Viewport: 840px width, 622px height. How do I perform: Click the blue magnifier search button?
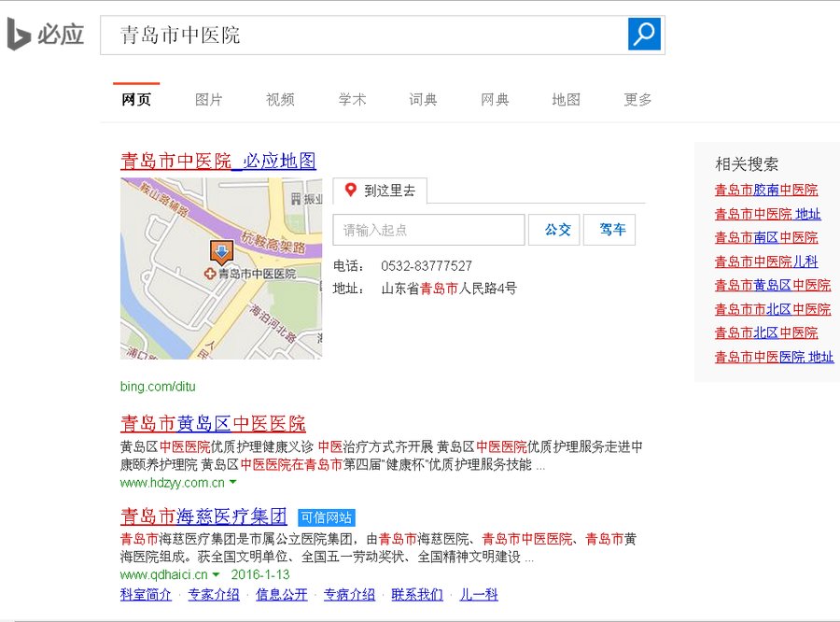pos(644,35)
